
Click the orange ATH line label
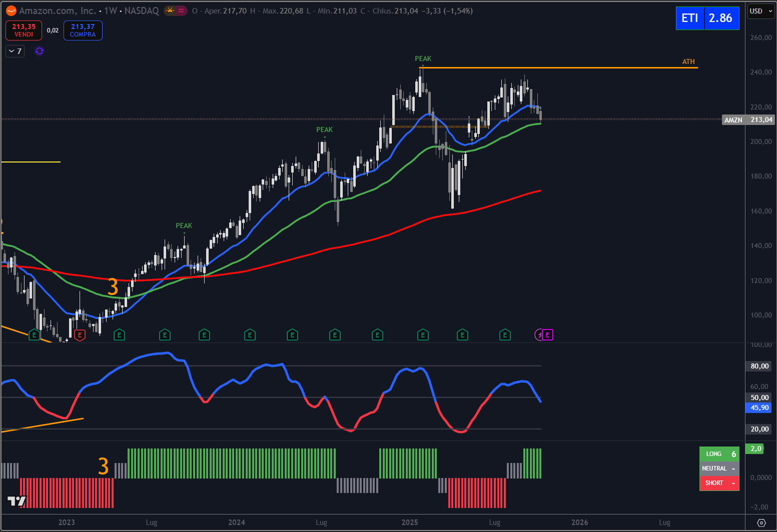[x=688, y=61]
